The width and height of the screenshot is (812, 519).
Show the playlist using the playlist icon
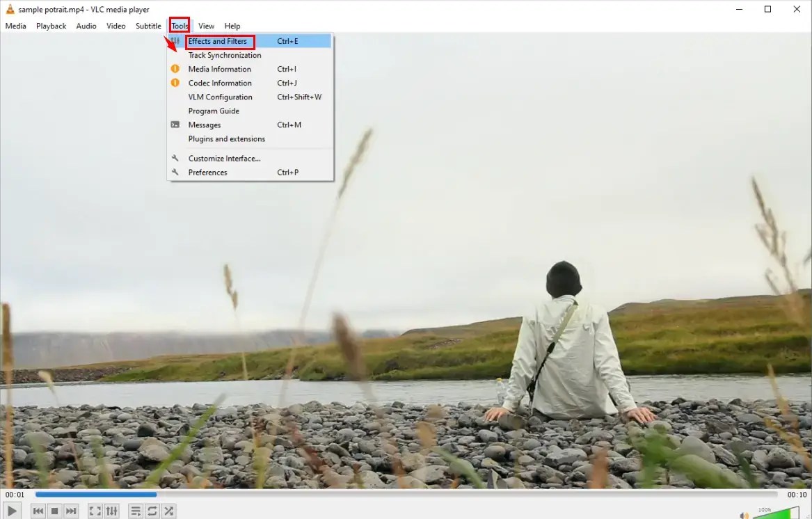[x=136, y=510]
